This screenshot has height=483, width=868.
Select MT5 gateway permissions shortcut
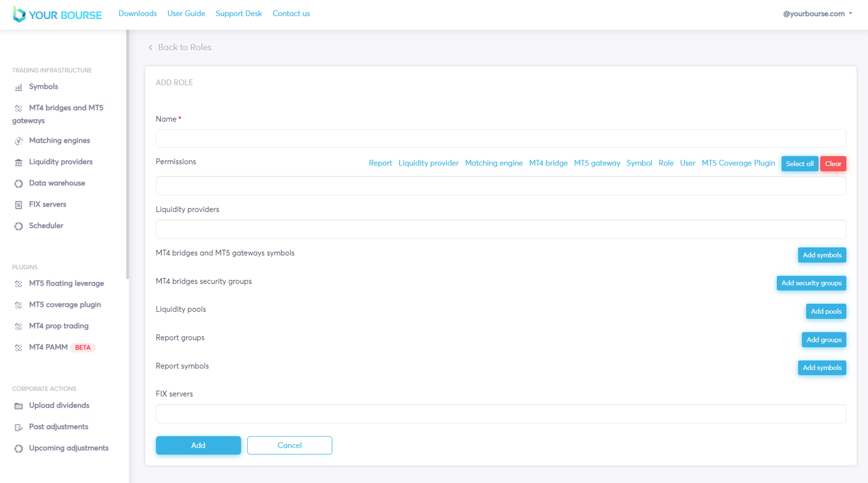point(597,163)
